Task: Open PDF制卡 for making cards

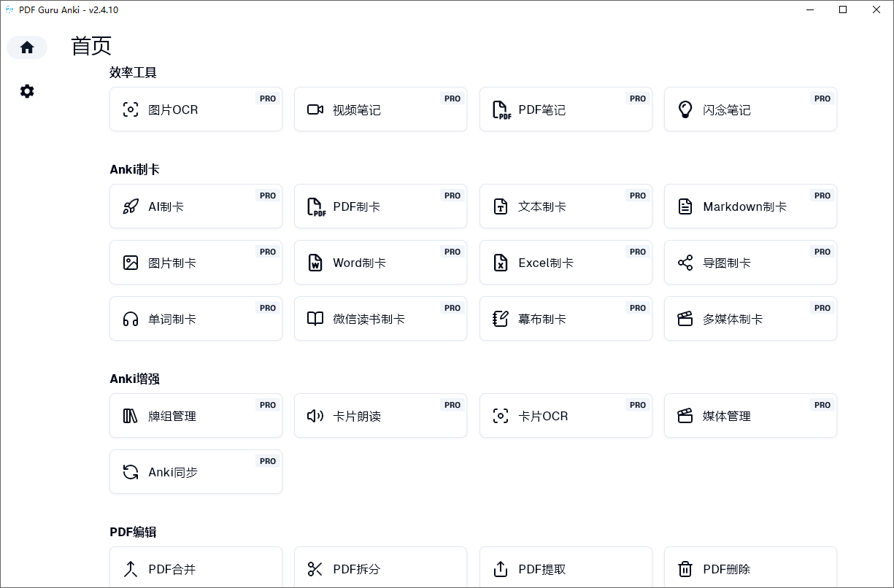Action: (380, 206)
